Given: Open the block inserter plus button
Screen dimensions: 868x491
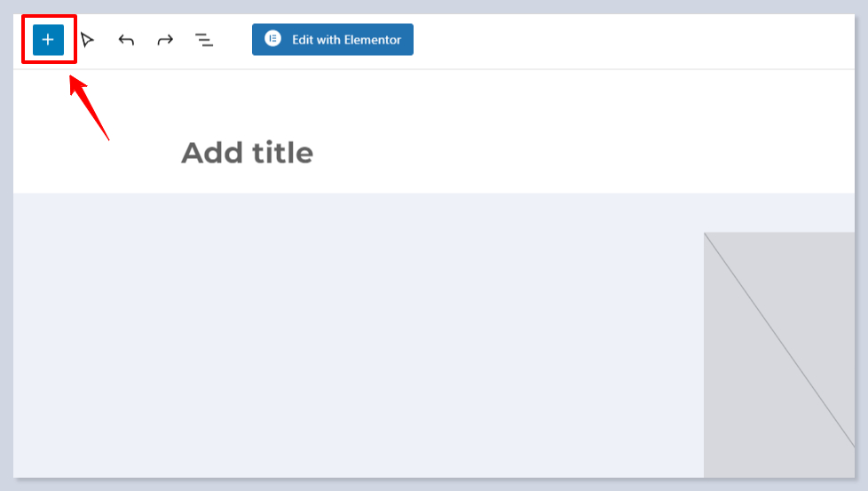Looking at the screenshot, I should [48, 40].
